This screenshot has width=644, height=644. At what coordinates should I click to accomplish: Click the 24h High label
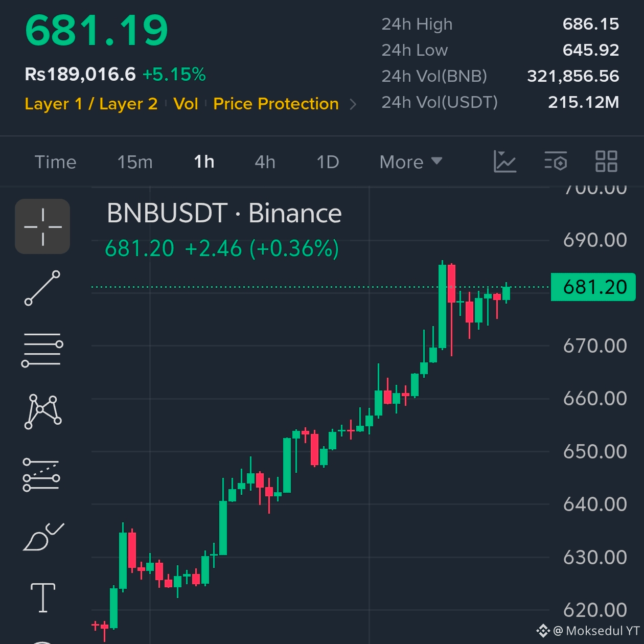pos(417,24)
